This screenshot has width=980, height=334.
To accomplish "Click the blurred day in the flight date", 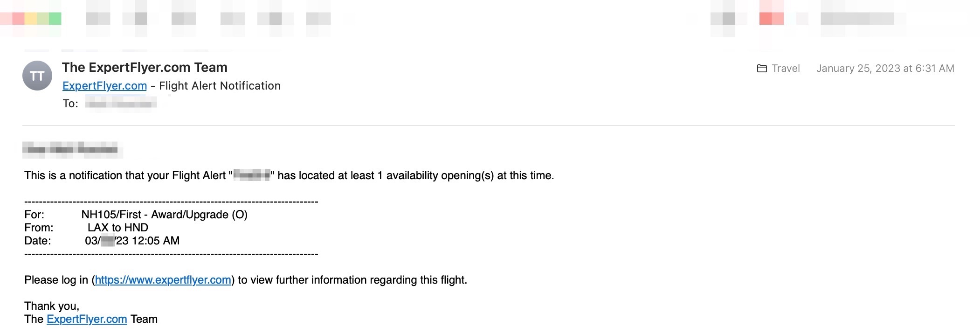I will coord(108,241).
